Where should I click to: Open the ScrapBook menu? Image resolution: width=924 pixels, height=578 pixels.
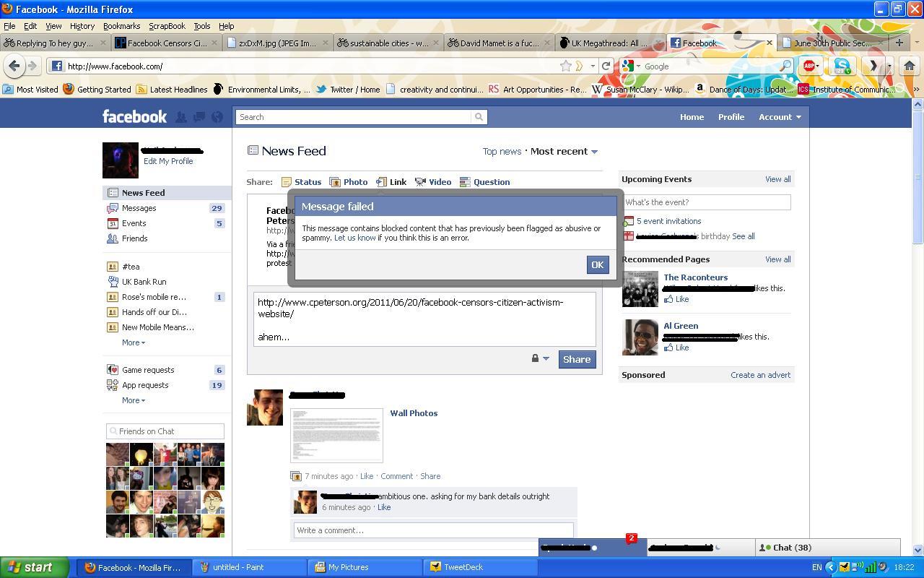point(167,26)
